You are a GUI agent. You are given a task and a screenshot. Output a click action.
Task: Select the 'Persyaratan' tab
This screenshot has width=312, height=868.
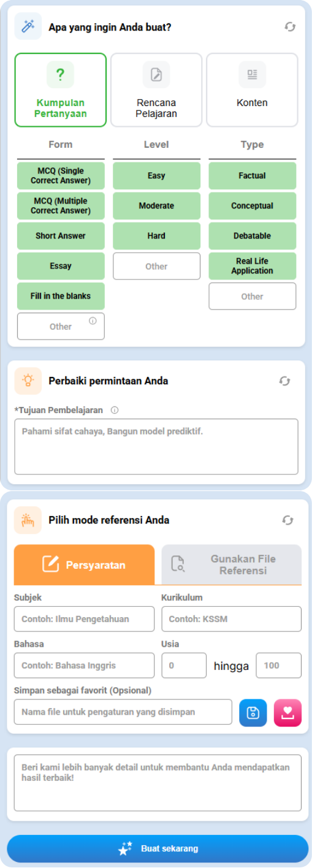85,565
